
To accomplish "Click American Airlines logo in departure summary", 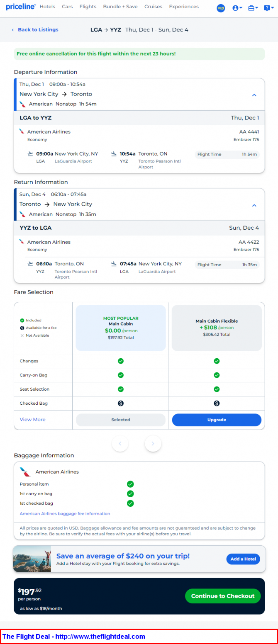I will point(22,104).
